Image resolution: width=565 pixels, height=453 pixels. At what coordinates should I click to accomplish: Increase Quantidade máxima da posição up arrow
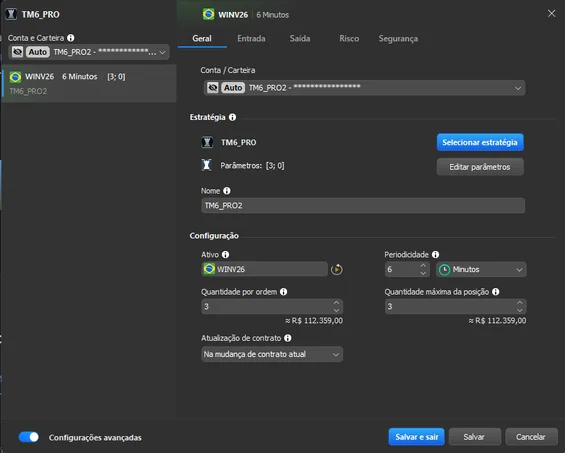click(x=520, y=303)
